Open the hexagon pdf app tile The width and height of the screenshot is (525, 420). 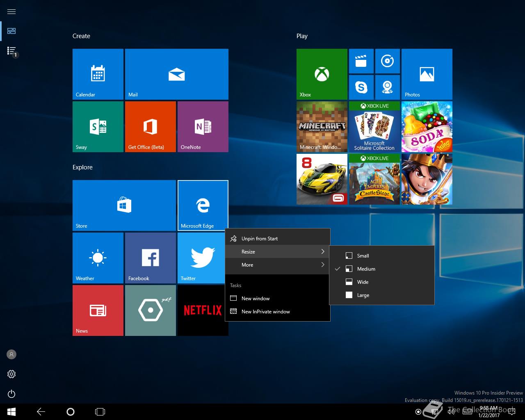[x=151, y=310]
